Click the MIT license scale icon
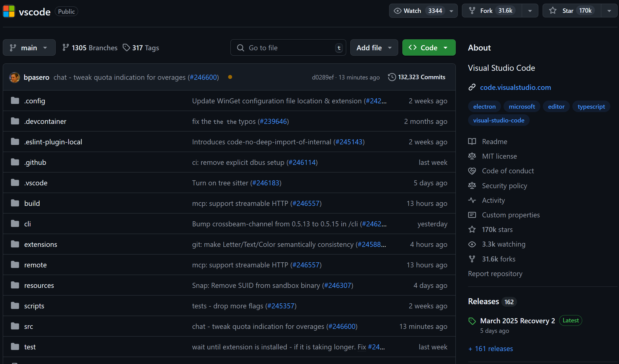Viewport: 619px width, 364px height. [x=472, y=156]
